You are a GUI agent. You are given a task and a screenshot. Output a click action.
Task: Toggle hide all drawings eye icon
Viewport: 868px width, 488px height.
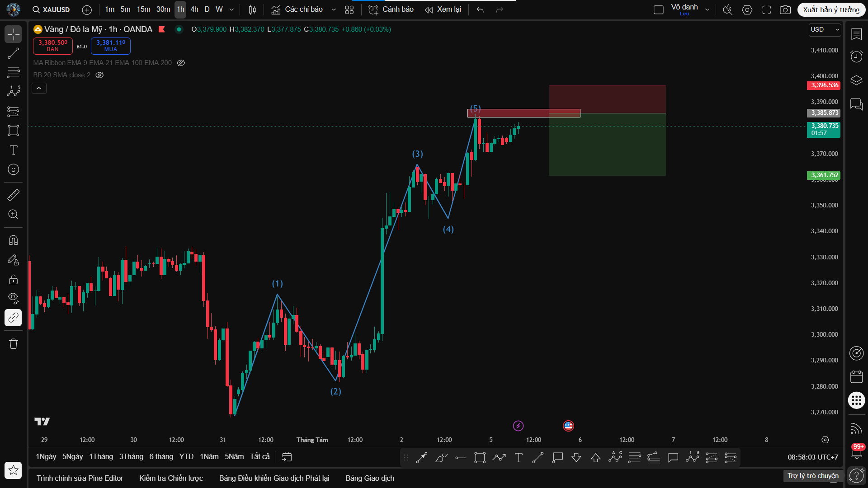[x=13, y=298]
